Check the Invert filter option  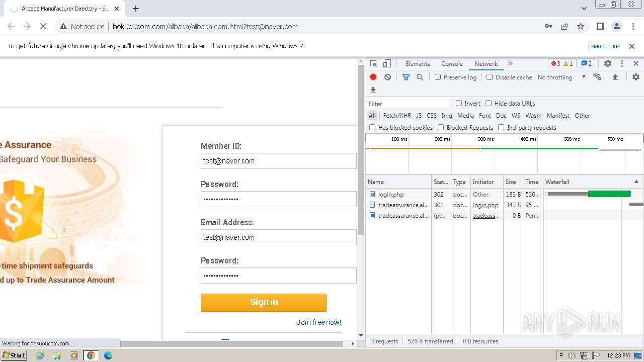[459, 104]
